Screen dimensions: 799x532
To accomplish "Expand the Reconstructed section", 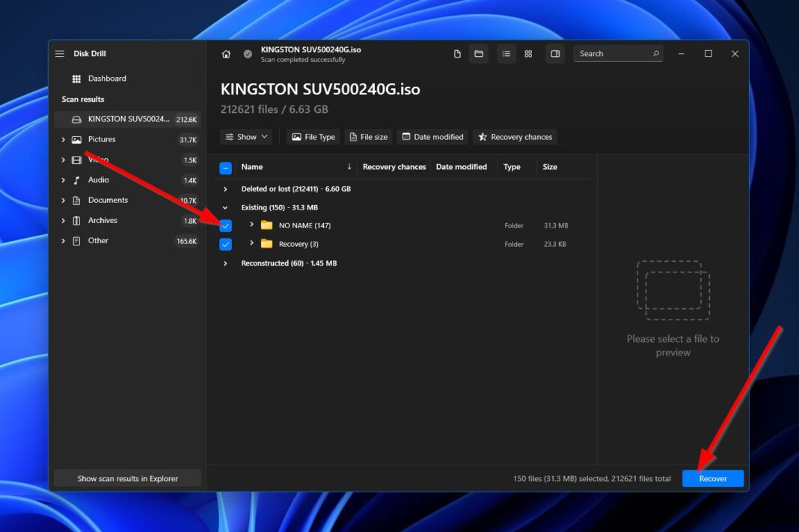I will tap(225, 263).
